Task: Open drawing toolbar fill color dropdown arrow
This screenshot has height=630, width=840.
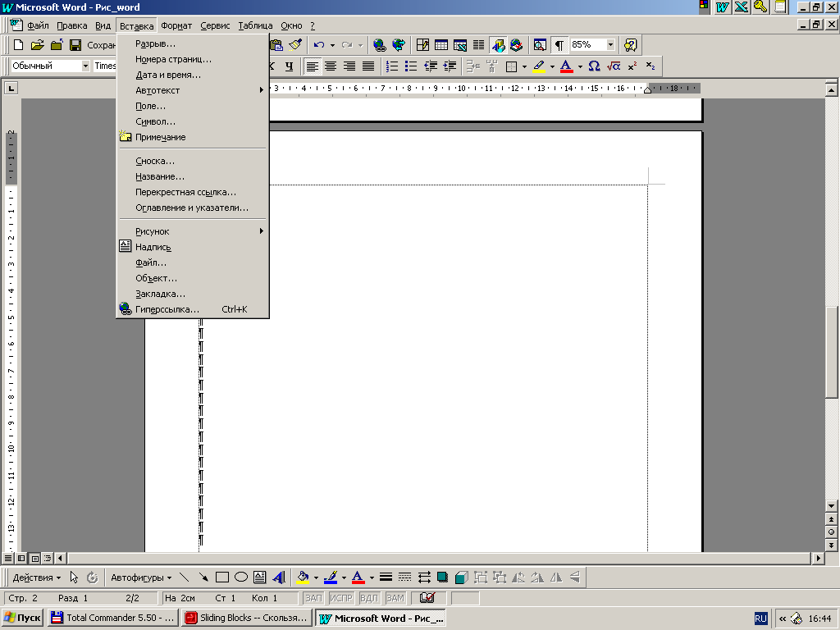Action: pos(316,577)
